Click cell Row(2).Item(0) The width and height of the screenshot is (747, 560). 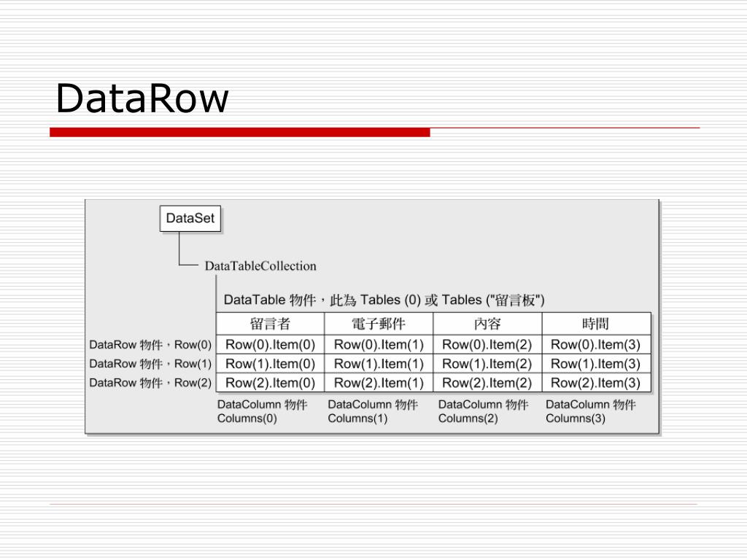pyautogui.click(x=270, y=382)
